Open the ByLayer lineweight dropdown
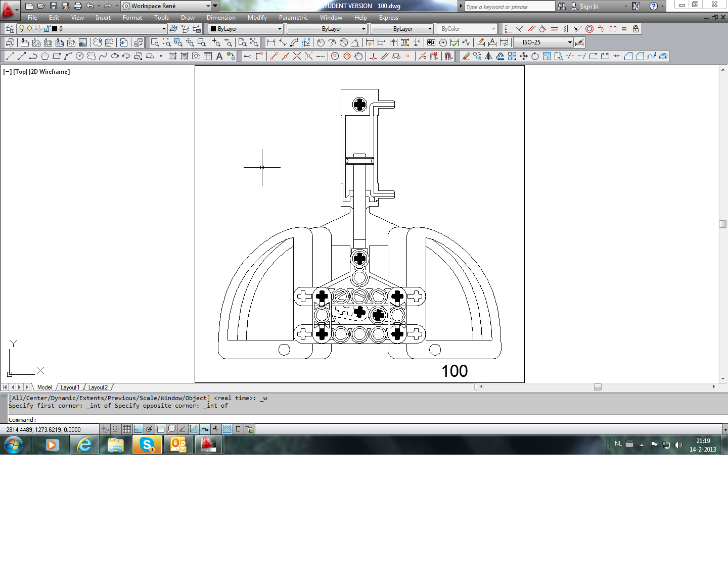This screenshot has width=728, height=588. tap(402, 29)
